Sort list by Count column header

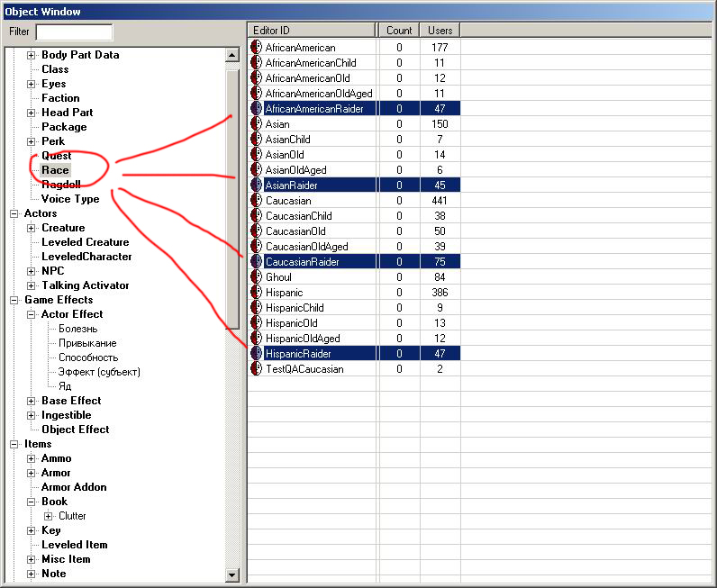pyautogui.click(x=399, y=31)
